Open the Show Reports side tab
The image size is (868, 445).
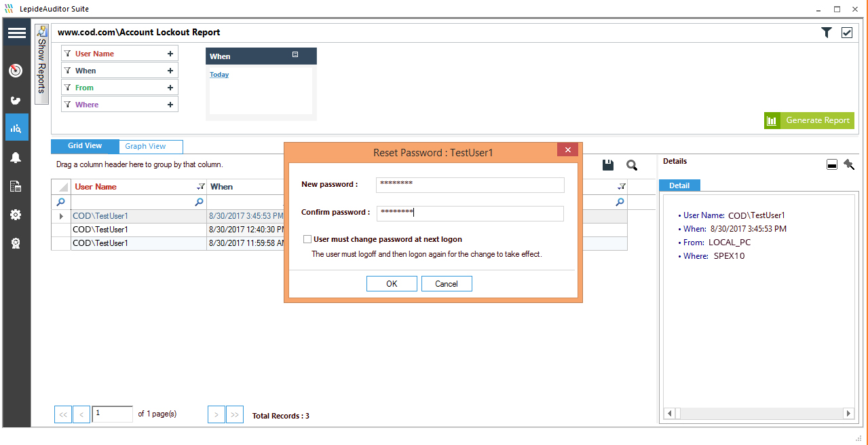point(41,65)
